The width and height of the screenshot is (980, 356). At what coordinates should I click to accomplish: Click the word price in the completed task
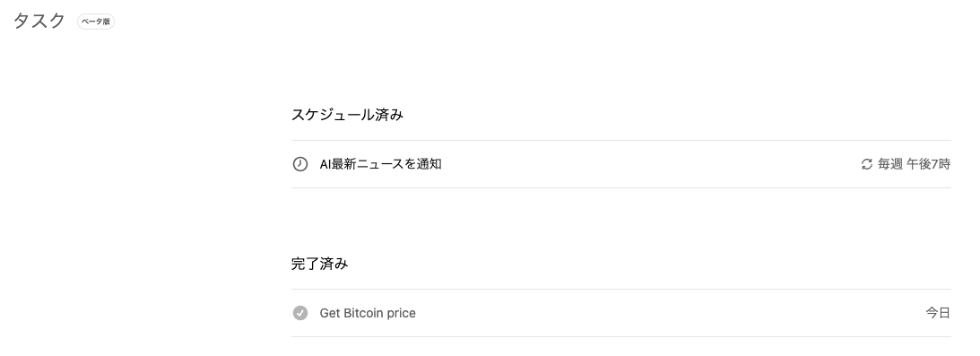pyautogui.click(x=402, y=314)
